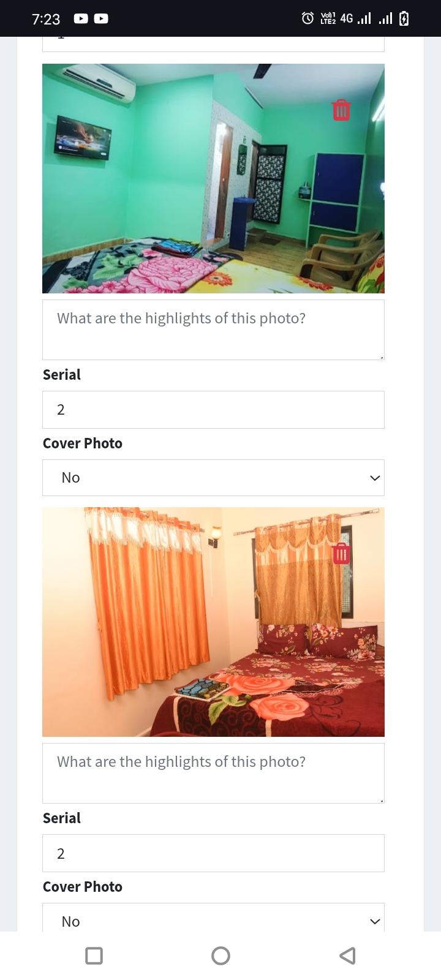
Task: Tap the battery charging status icon
Action: (x=404, y=18)
